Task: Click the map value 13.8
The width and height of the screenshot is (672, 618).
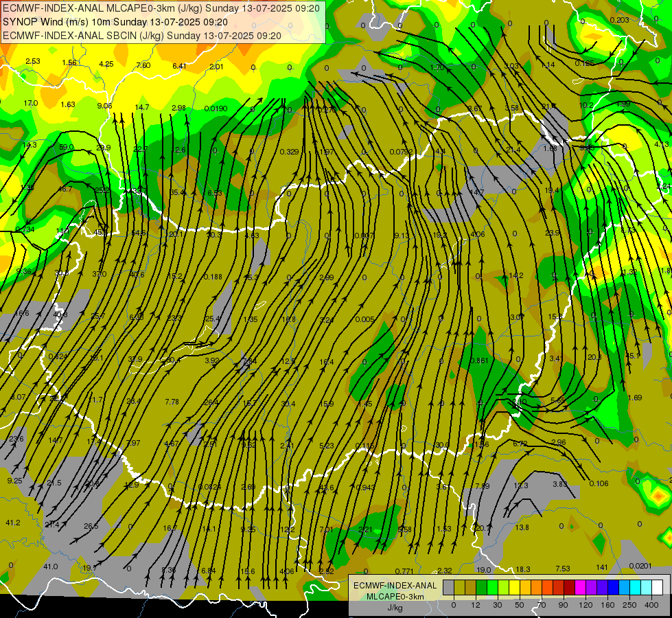Action: [x=522, y=527]
